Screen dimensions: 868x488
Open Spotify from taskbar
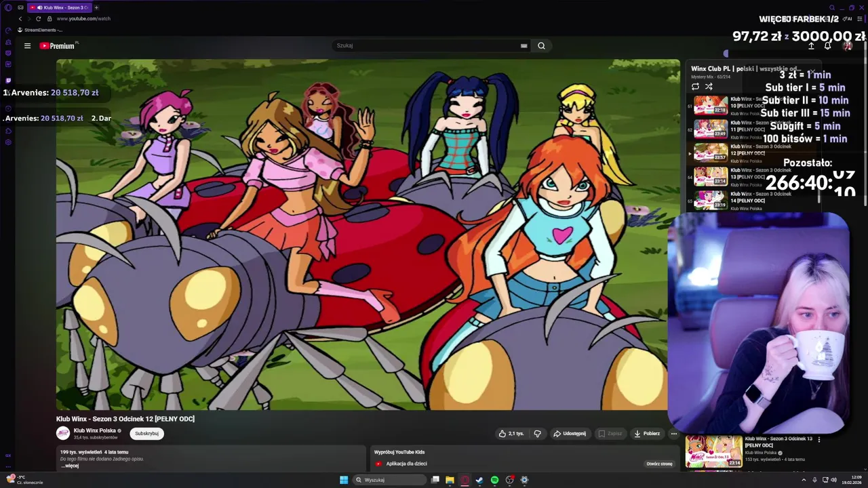(x=494, y=480)
